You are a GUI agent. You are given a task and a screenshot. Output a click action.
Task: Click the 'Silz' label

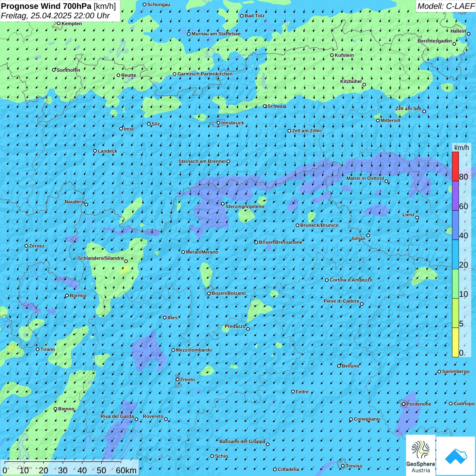(x=156, y=124)
